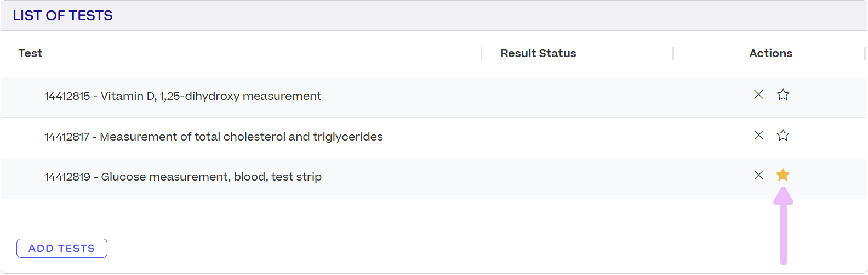Remove the Vitamin D test row
The width and height of the screenshot is (868, 275).
[758, 94]
